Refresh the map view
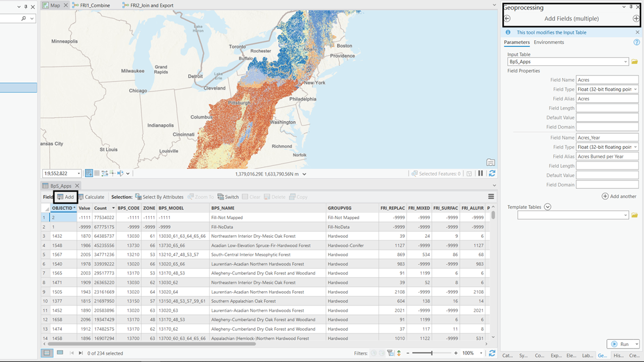The width and height of the screenshot is (644, 362). pos(492,173)
